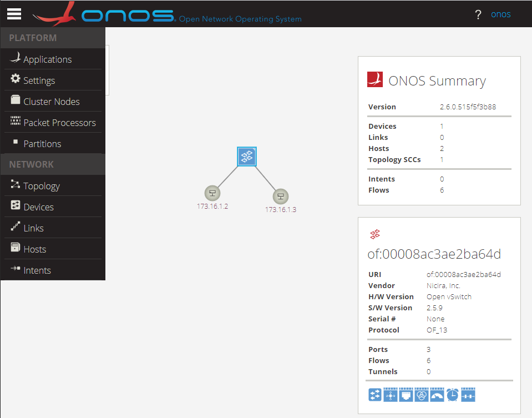Close the hamburger navigation menu
Screen dimensions: 532x418
[x=14, y=14]
